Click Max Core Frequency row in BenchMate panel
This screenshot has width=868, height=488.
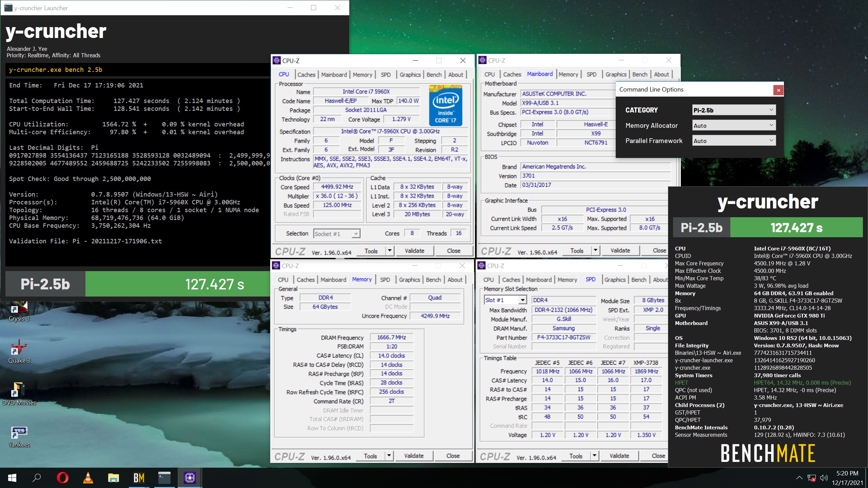tap(743, 263)
